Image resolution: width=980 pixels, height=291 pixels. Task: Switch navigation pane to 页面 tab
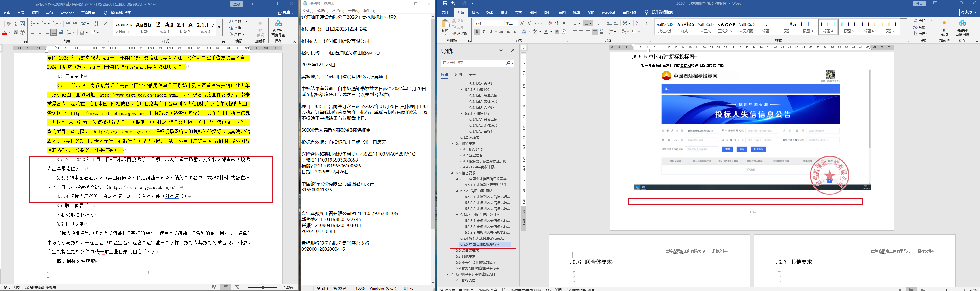point(458,74)
